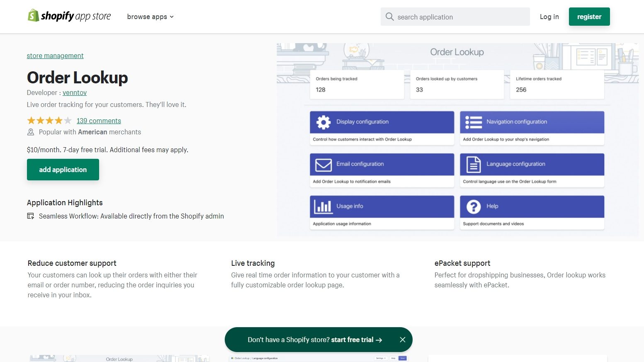Visit the venntov developer link
This screenshot has width=644, height=362.
click(75, 92)
